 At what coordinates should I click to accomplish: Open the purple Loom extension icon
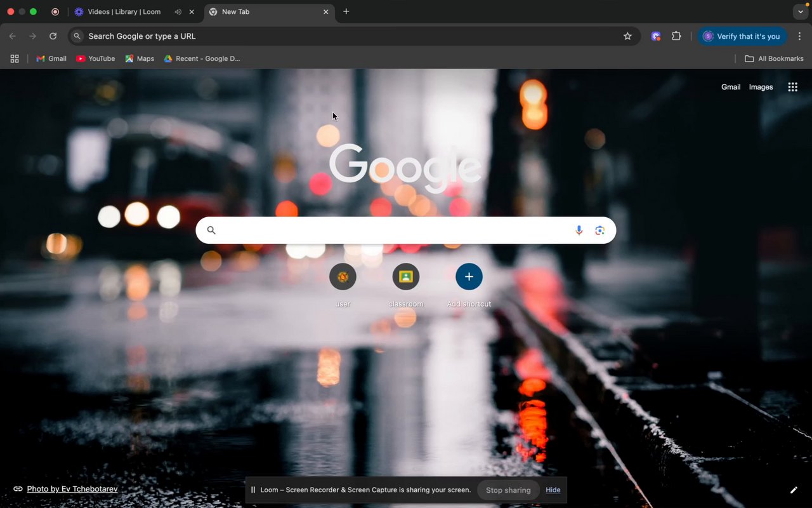click(x=656, y=36)
